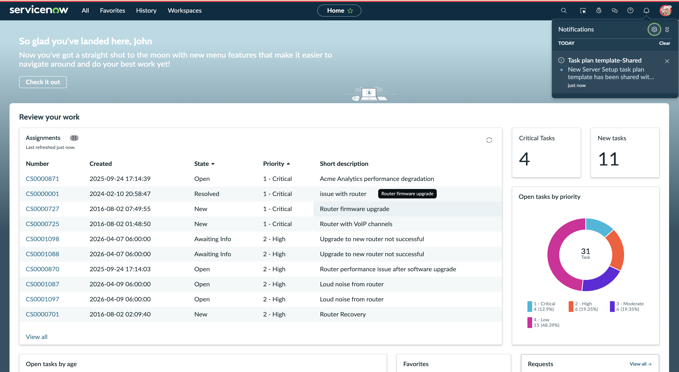This screenshot has height=372, width=679.
Task: Click 'Router with VoIP channels' description
Action: click(x=356, y=224)
